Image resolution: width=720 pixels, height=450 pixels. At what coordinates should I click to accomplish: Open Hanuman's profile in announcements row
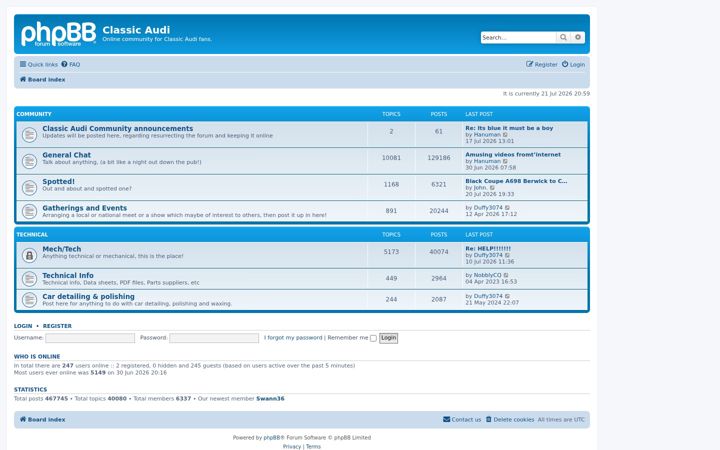pyautogui.click(x=487, y=135)
